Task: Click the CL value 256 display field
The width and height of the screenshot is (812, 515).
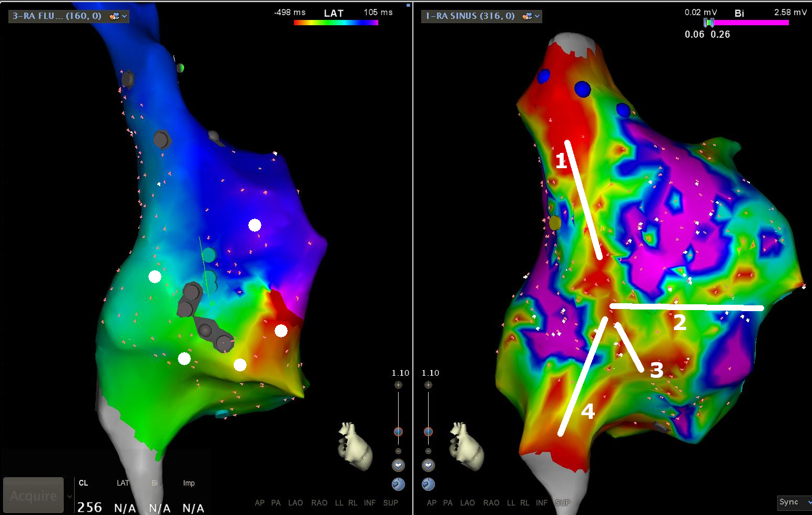Action: [x=90, y=506]
